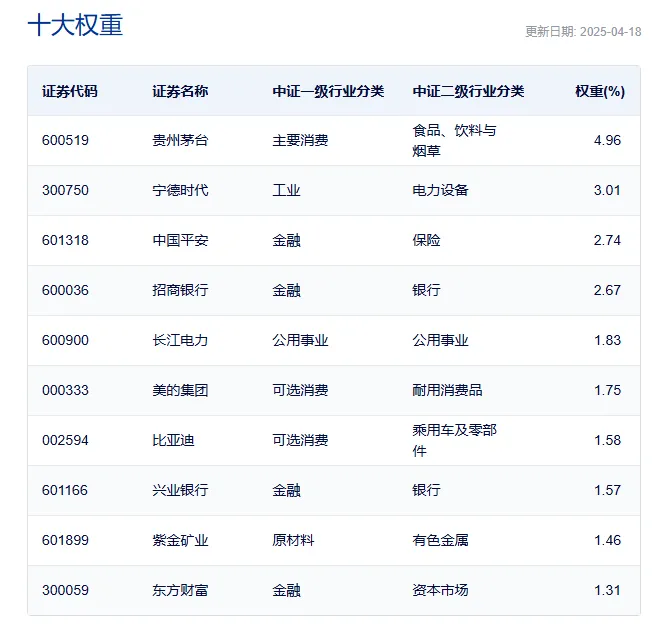Click weight value 2.67

pyautogui.click(x=607, y=290)
